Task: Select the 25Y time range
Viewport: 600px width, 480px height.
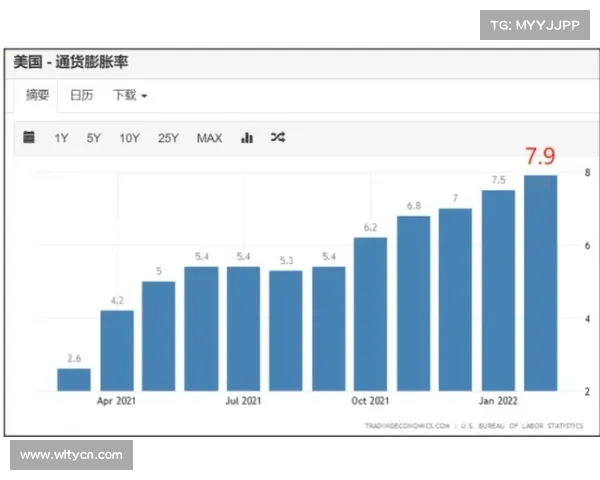Action: (168, 138)
